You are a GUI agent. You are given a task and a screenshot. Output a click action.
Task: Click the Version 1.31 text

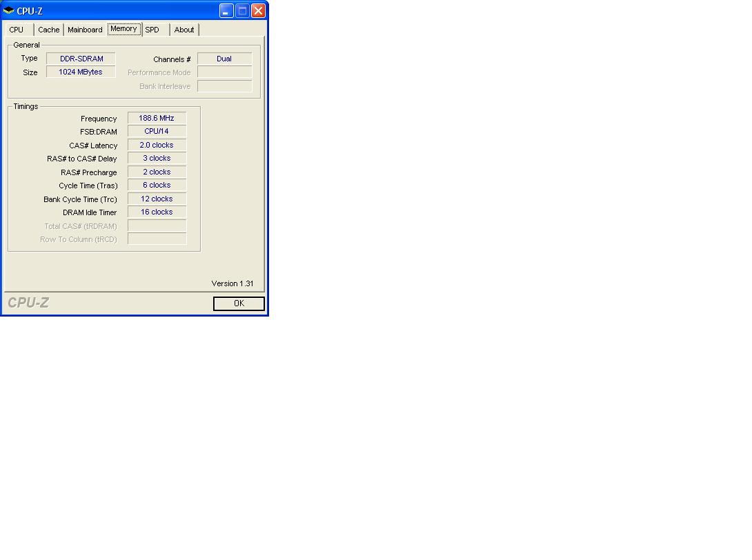[232, 283]
